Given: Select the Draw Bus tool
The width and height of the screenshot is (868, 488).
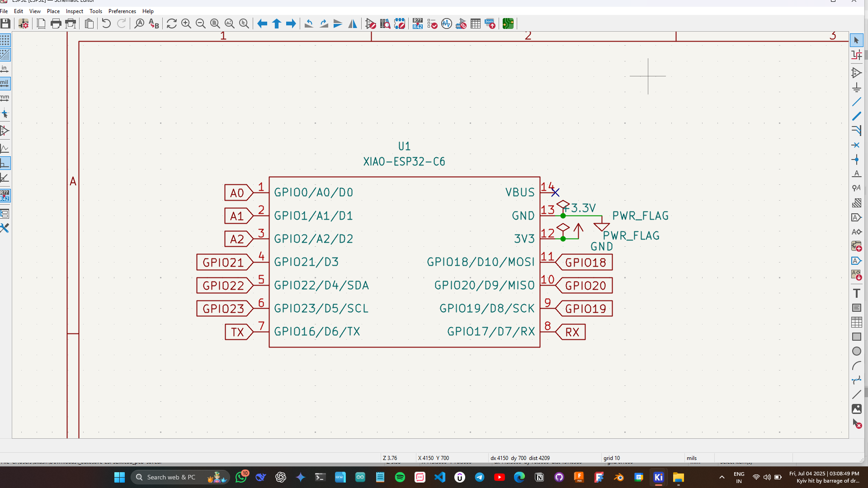Looking at the screenshot, I should 856,116.
